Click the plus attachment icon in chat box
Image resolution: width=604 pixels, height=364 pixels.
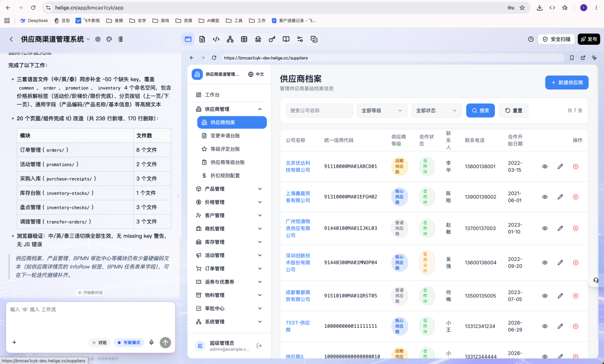pyautogui.click(x=14, y=343)
